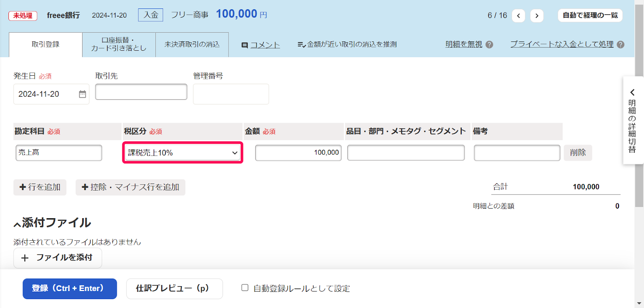The image size is (644, 308).
Task: Click 6 / 16 page counter
Action: (497, 15)
